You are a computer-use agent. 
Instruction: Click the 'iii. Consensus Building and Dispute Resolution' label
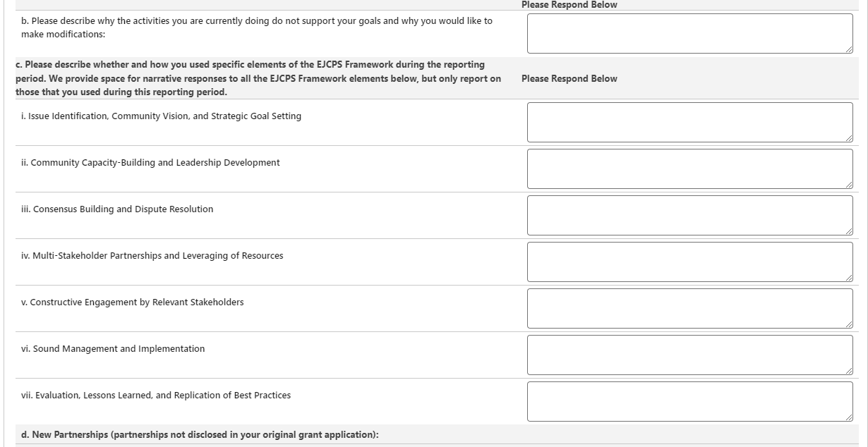[x=117, y=209]
